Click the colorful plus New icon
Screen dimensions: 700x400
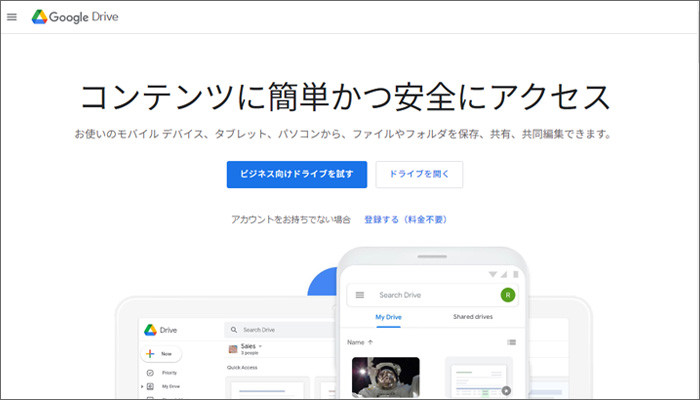click(150, 354)
